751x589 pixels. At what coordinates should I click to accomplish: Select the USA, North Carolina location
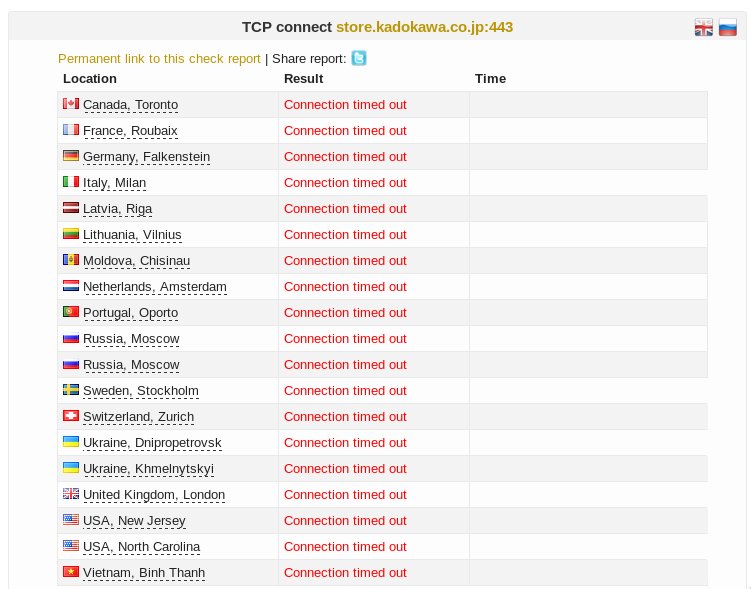[141, 547]
